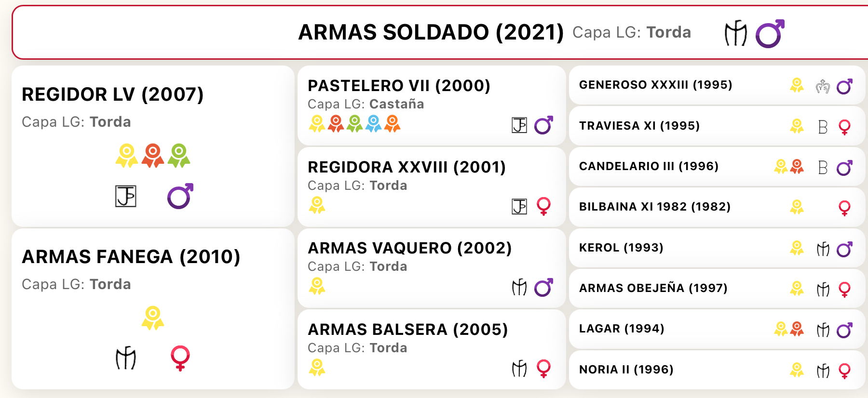
Task: Open the Armas Fanega (2010) dam entry
Action: point(131,257)
